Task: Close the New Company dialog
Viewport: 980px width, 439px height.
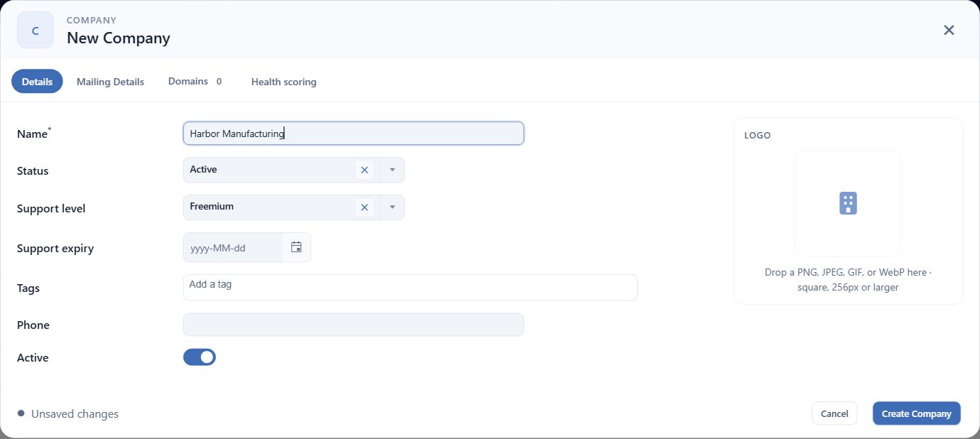Action: click(949, 30)
